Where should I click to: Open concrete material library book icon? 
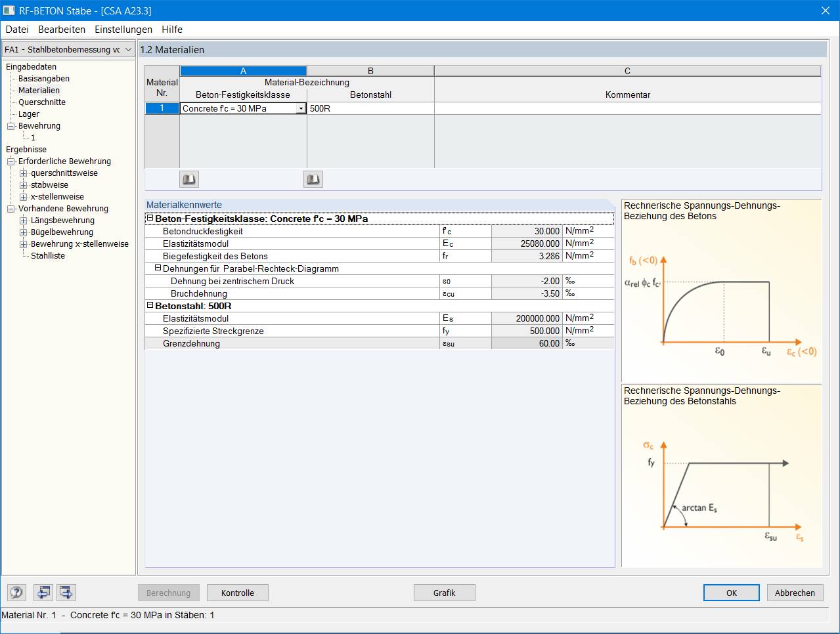click(x=189, y=179)
